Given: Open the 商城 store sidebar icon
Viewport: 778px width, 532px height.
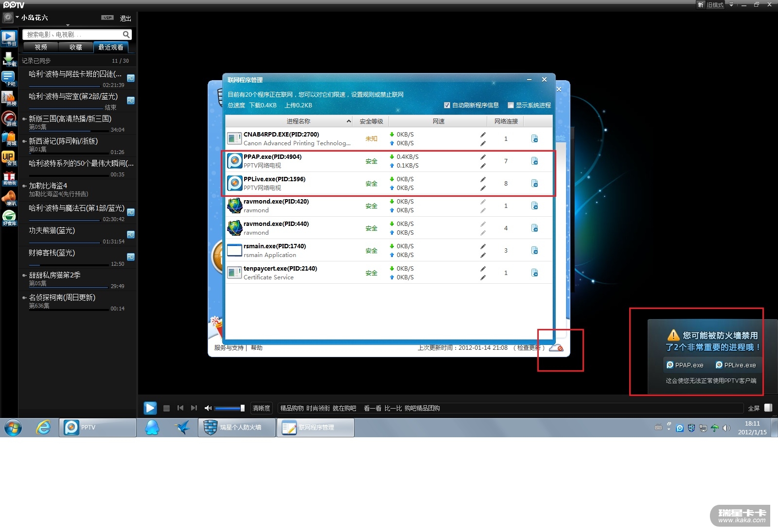Looking at the screenshot, I should pos(9,138).
